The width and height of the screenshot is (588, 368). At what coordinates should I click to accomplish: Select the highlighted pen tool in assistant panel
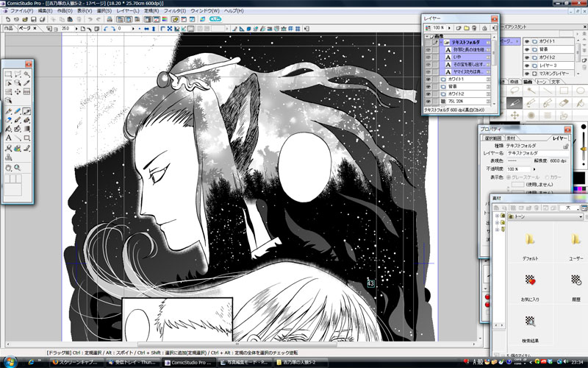(514, 102)
